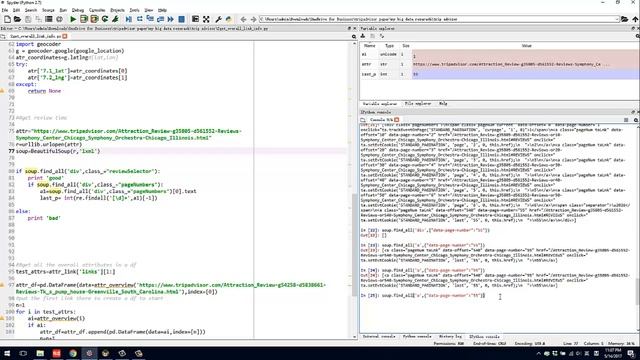Screen dimensions: 640x360
Task: Stop debugging with blue square
Action: (181, 19)
